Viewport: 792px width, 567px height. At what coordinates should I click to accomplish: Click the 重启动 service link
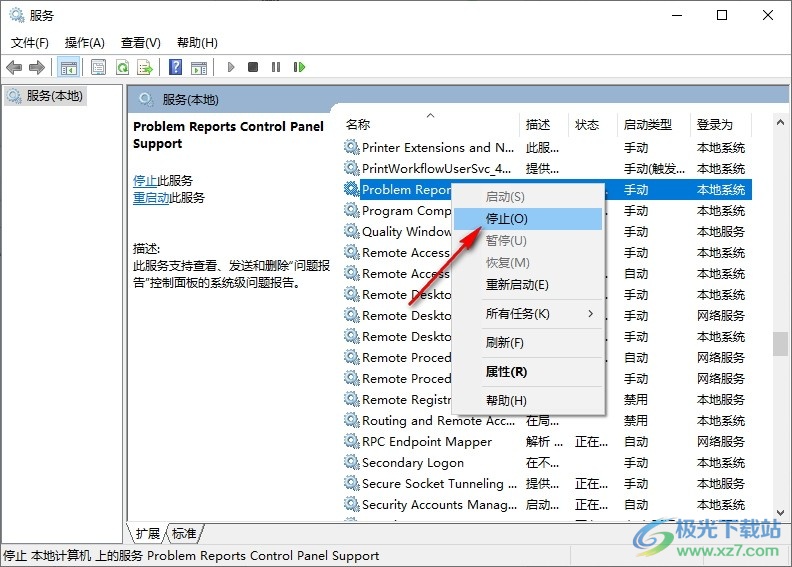pos(151,197)
